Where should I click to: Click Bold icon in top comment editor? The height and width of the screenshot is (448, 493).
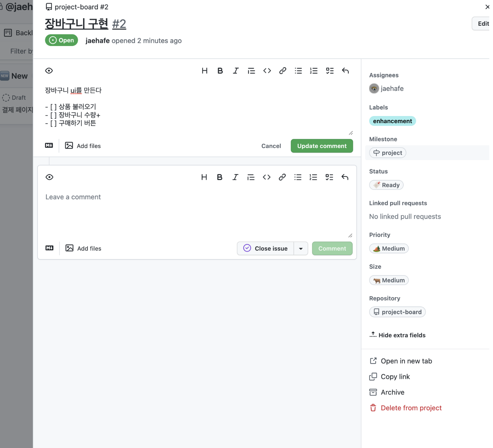pyautogui.click(x=220, y=71)
